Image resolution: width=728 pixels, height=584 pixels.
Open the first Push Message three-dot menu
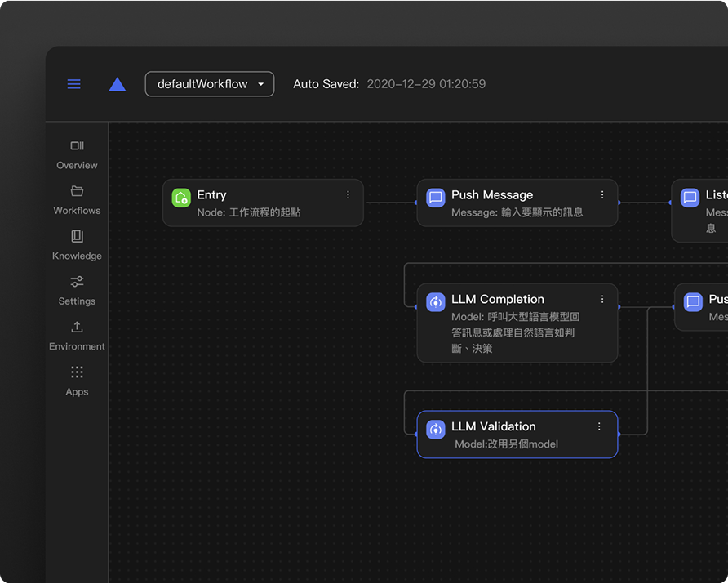click(602, 194)
